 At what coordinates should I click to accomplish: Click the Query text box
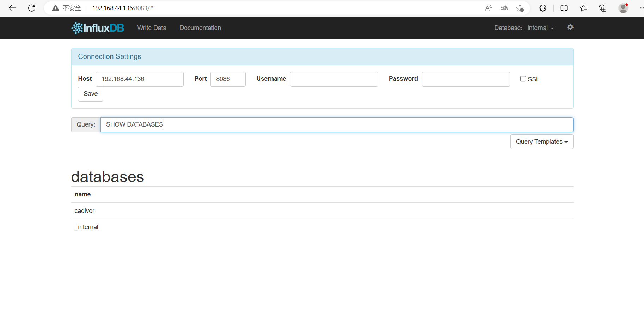click(337, 125)
